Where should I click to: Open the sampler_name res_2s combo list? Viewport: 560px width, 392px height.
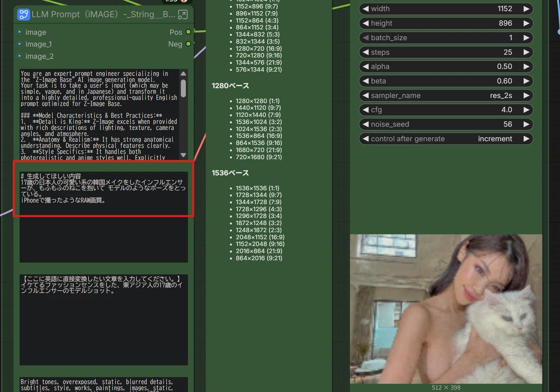(x=446, y=96)
